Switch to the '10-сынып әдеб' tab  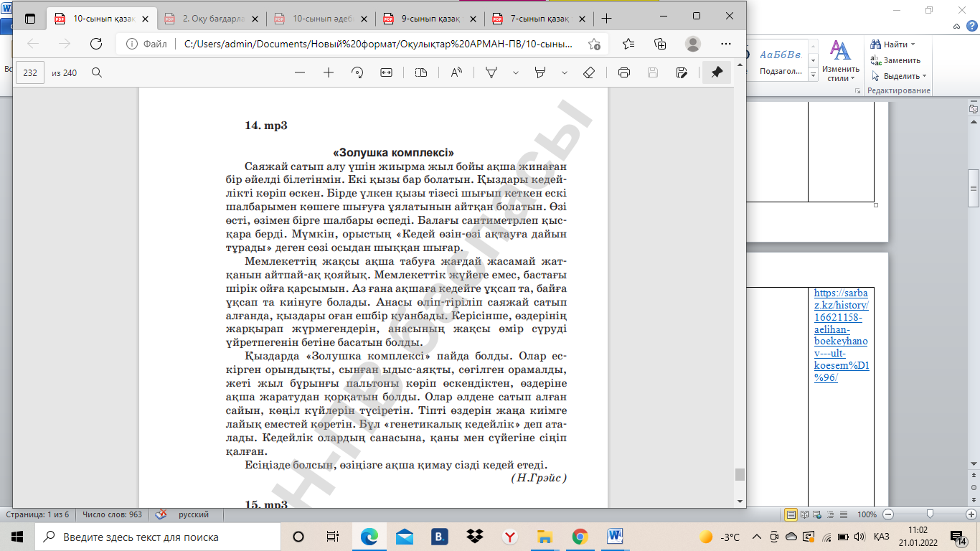(321, 19)
